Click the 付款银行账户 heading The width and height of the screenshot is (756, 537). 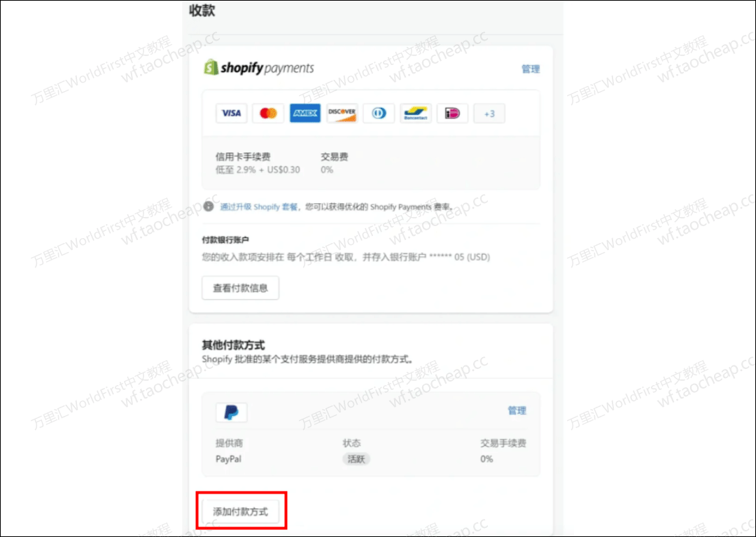225,239
